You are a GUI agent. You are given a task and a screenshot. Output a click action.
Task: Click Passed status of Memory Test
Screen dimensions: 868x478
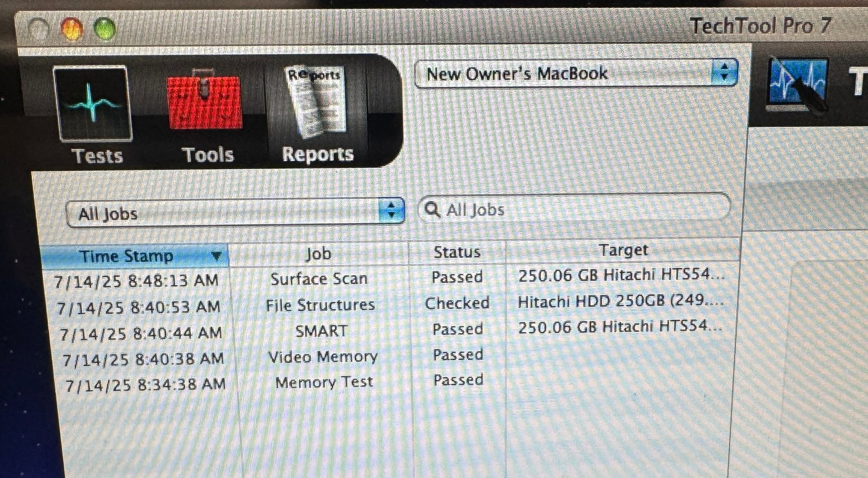click(459, 380)
